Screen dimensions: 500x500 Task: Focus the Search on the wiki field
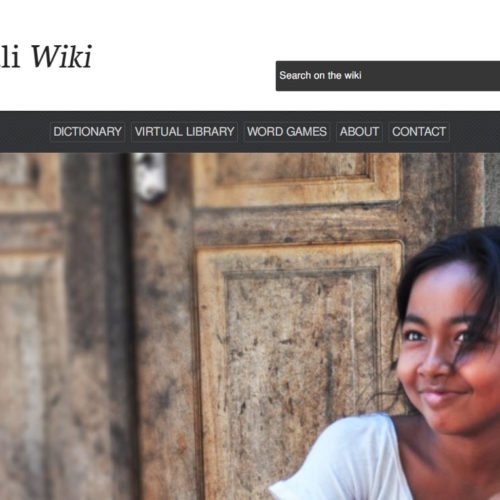388,76
